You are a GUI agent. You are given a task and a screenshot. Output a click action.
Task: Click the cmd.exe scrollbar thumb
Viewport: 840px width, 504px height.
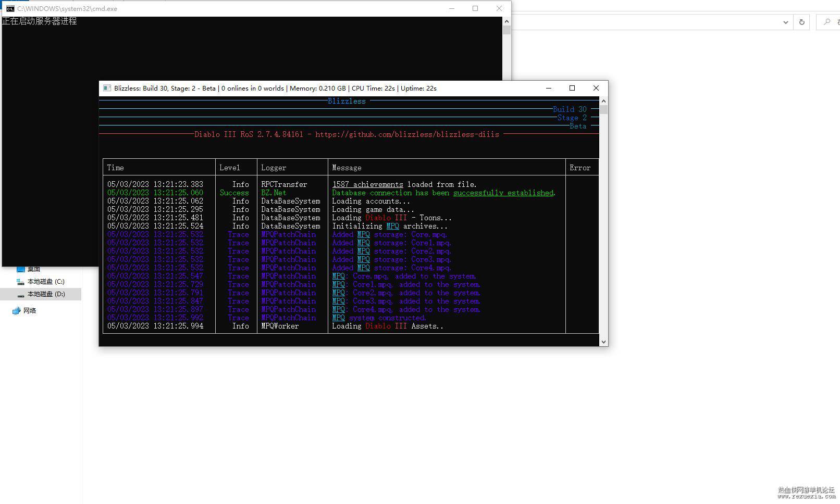pos(507,30)
